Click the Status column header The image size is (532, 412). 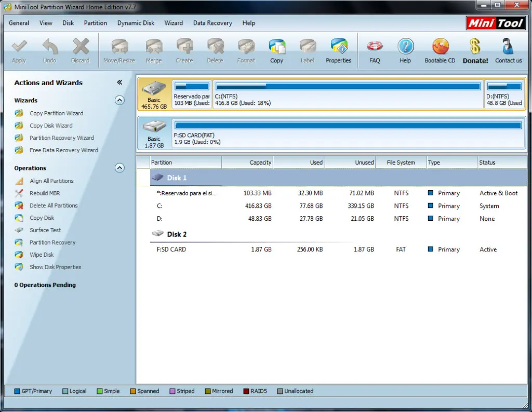tap(502, 163)
